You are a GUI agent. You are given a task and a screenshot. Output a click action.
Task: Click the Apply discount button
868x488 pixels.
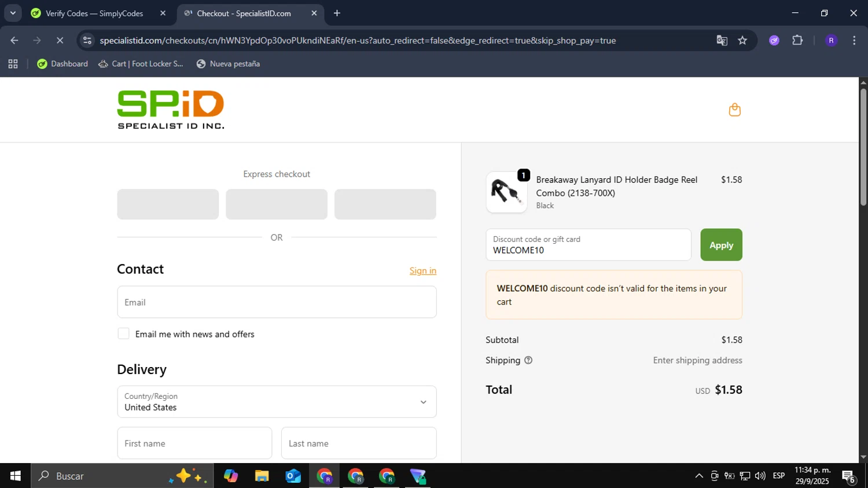click(721, 245)
